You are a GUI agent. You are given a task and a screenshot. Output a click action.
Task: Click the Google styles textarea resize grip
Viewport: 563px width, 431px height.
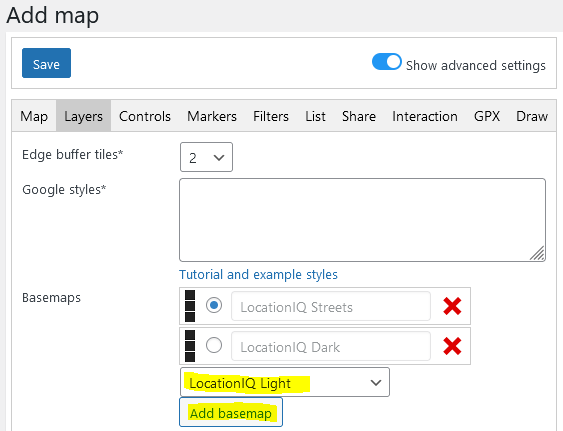click(538, 253)
